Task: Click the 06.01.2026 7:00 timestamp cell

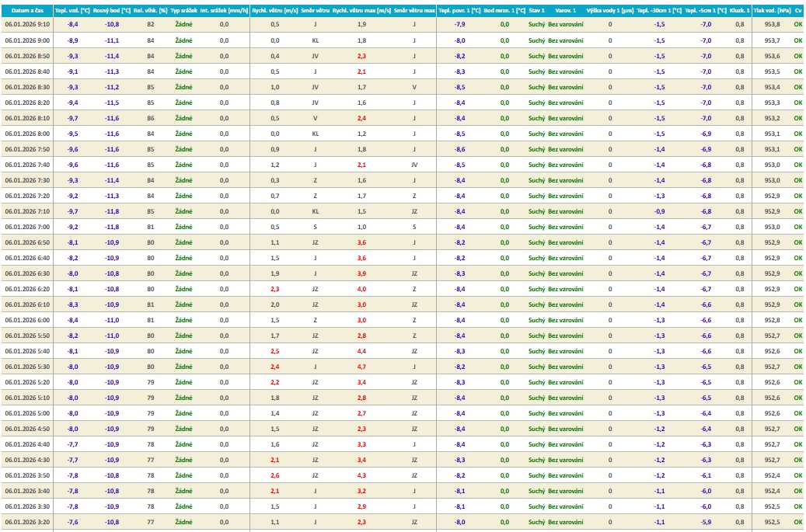Action: (x=26, y=227)
